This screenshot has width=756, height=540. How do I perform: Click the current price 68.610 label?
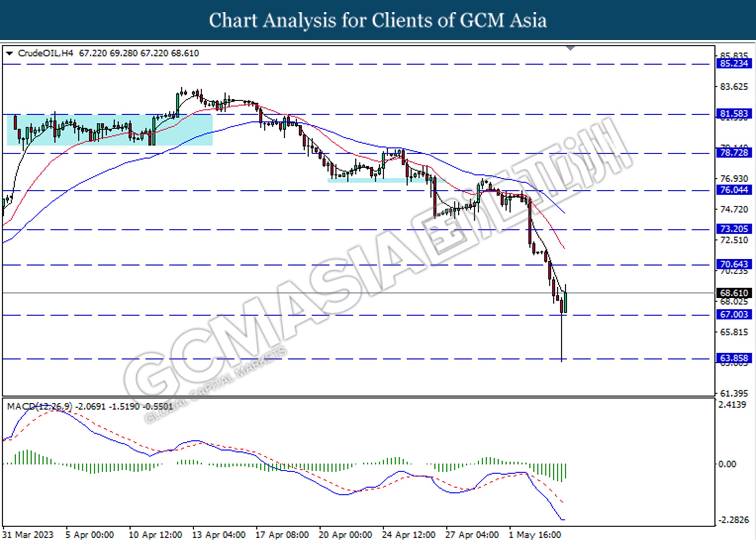[x=734, y=293]
